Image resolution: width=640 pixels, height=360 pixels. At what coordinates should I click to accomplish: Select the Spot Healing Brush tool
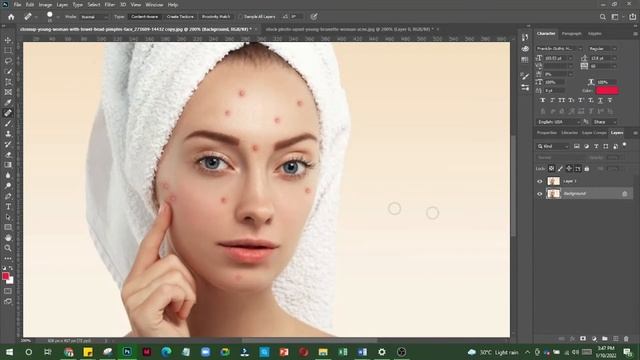click(8, 113)
